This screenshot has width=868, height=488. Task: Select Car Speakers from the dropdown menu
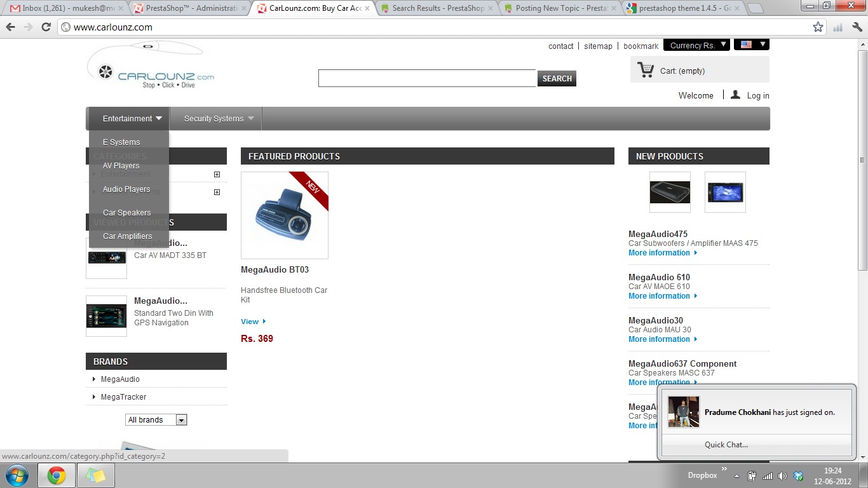(126, 213)
